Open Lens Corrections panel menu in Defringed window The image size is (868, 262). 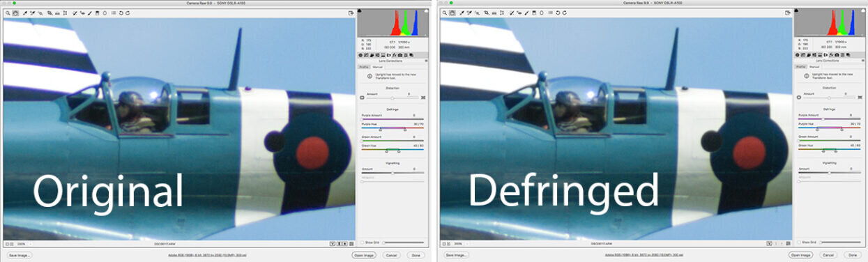pos(862,61)
